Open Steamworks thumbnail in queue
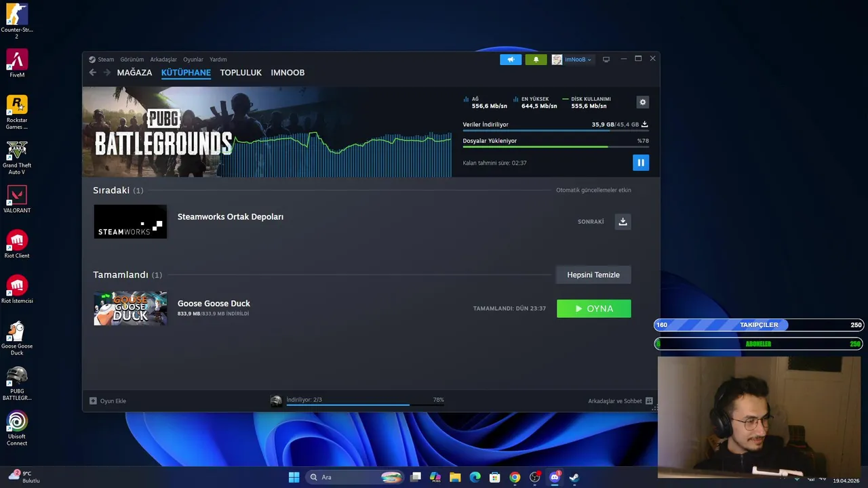The image size is (868, 488). click(130, 222)
